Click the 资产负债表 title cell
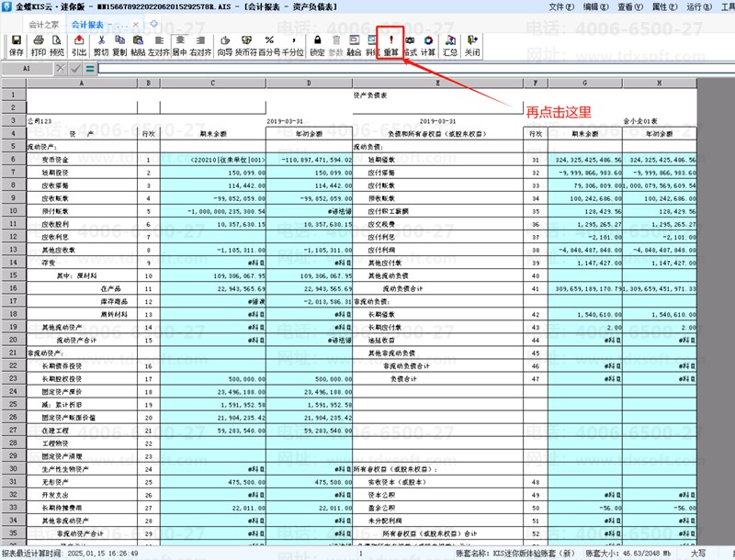Image resolution: width=735 pixels, height=560 pixels. pos(370,95)
